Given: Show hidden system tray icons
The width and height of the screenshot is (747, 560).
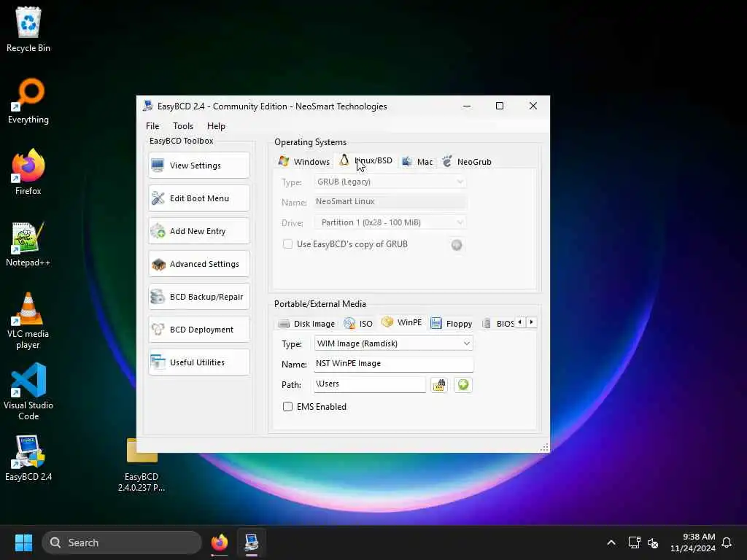Looking at the screenshot, I should point(611,542).
